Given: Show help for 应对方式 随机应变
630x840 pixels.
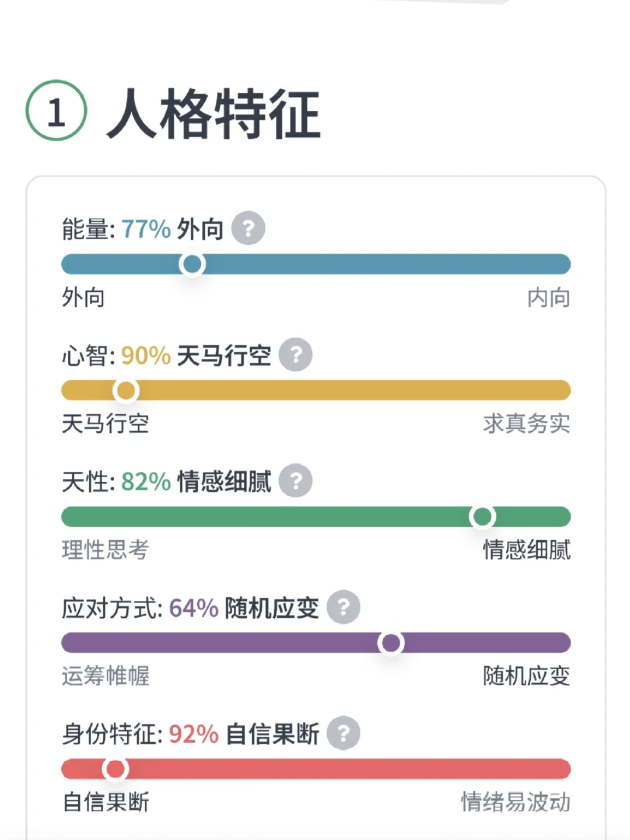Looking at the screenshot, I should pyautogui.click(x=343, y=607).
